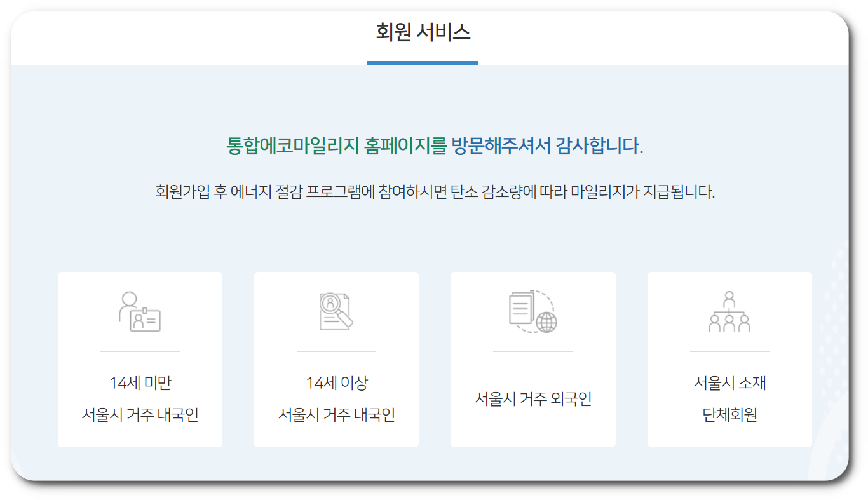Screen dimensions: 868x500
Task: Click the people group icon on the rightmost card
Action: pos(729,311)
